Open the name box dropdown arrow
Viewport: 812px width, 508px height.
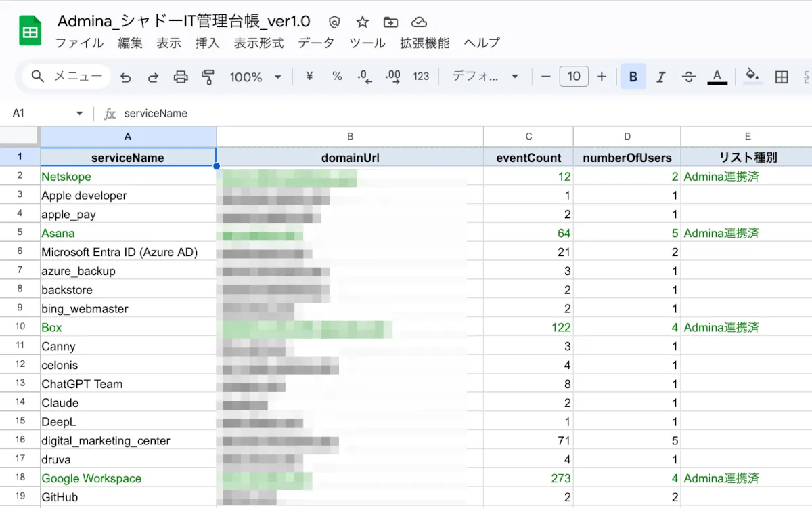point(80,113)
